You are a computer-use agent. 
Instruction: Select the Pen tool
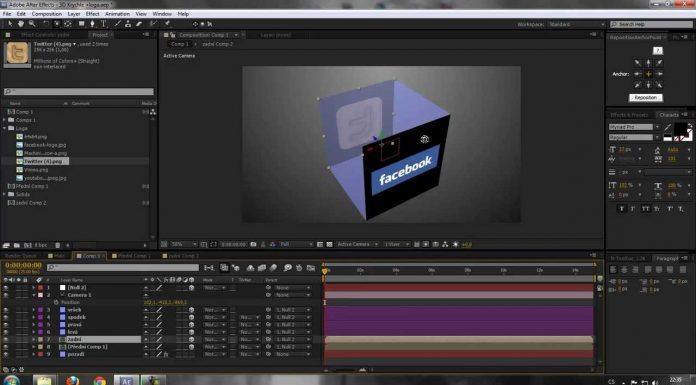(x=92, y=24)
